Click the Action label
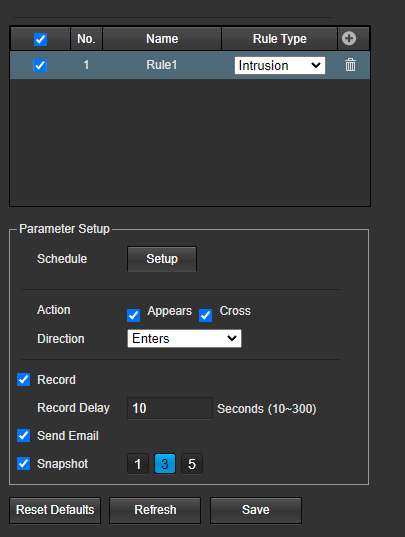Viewport: 405px width, 537px height. (54, 310)
